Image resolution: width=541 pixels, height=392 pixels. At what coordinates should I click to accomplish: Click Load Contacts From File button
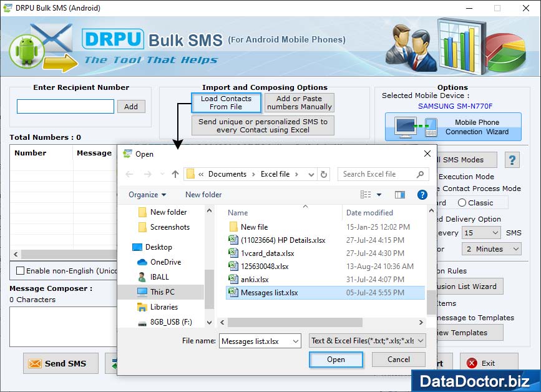tap(226, 102)
